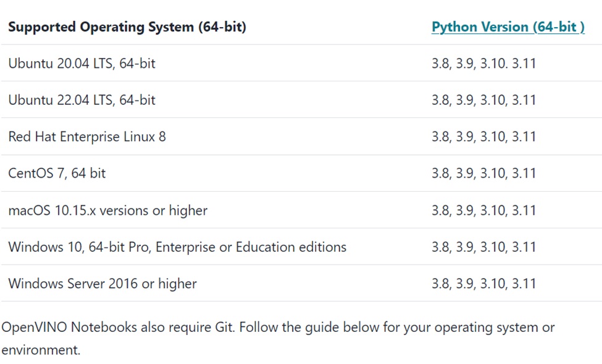Image resolution: width=602 pixels, height=364 pixels.
Task: Click Python versions for Windows 10 row
Action: (x=483, y=247)
